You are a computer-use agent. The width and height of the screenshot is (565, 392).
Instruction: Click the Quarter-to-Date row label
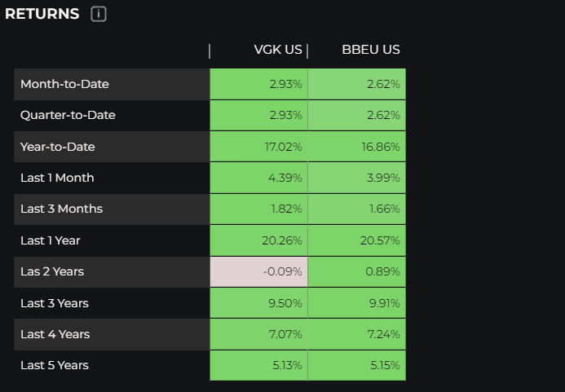pyautogui.click(x=68, y=115)
